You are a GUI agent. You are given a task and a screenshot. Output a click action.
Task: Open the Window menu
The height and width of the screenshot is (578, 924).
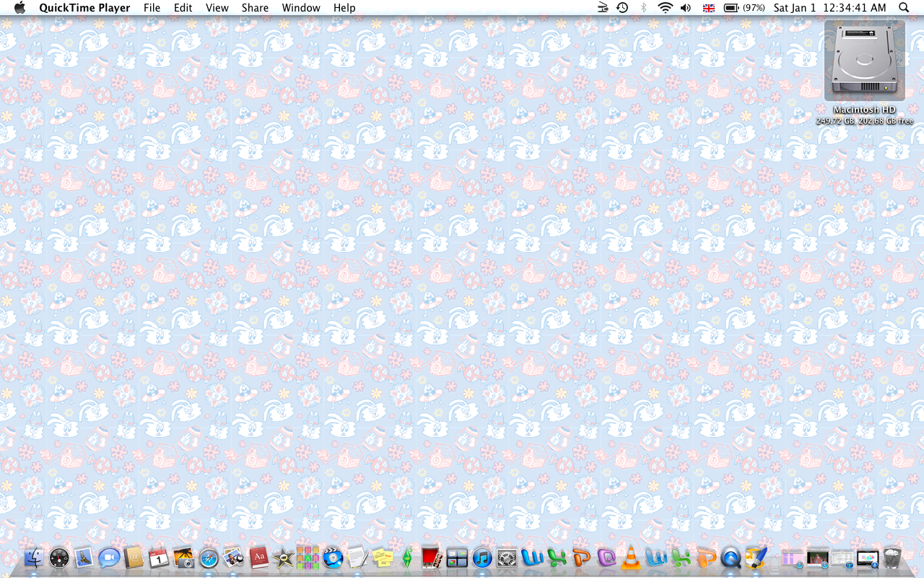301,8
